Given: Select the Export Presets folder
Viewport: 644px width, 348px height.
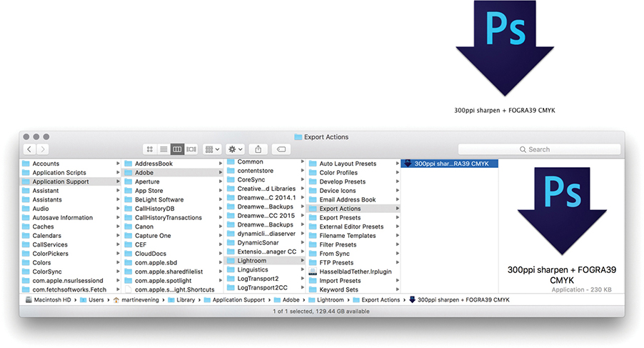Looking at the screenshot, I should tap(353, 218).
